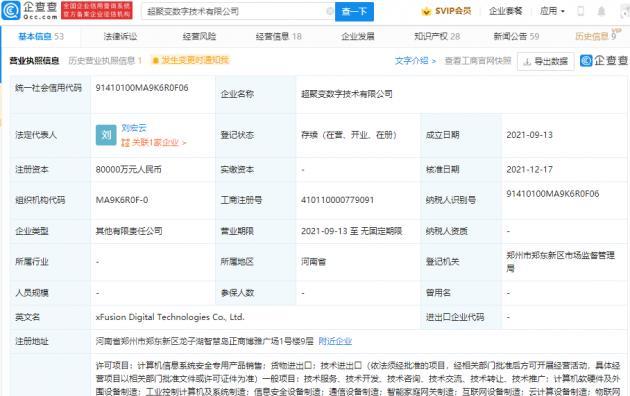Expand the 应用 dropdown menu

pos(552,11)
